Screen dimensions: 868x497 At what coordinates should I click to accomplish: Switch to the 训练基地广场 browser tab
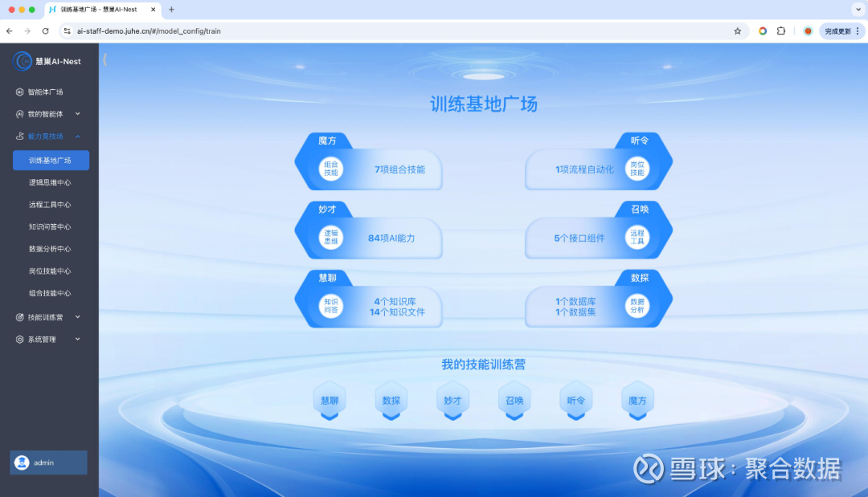coord(102,10)
